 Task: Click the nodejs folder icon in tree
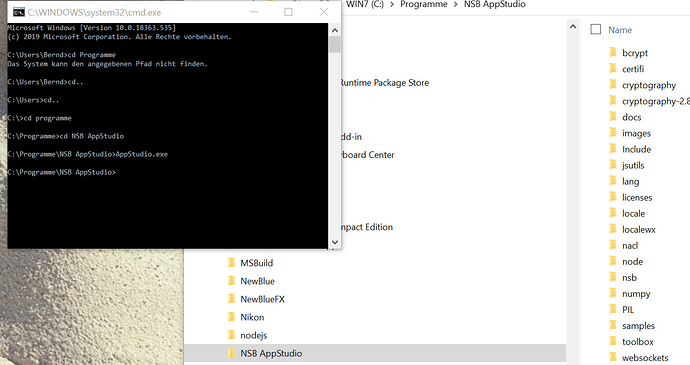231,335
